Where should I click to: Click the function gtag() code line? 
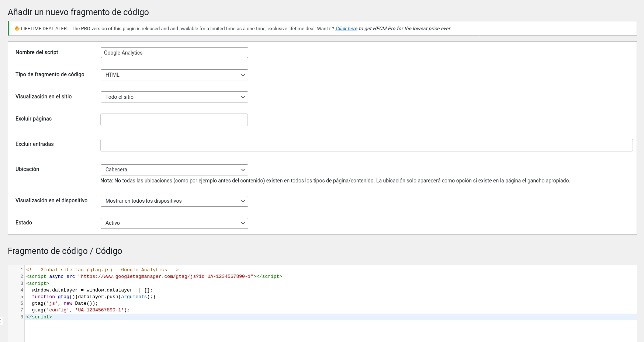94,297
